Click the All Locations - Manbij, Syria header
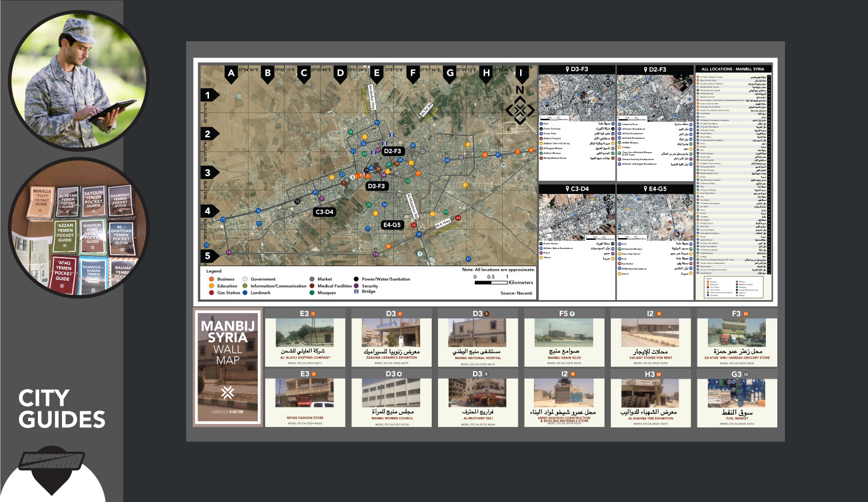Viewport: 868px width, 502px height. point(733,69)
